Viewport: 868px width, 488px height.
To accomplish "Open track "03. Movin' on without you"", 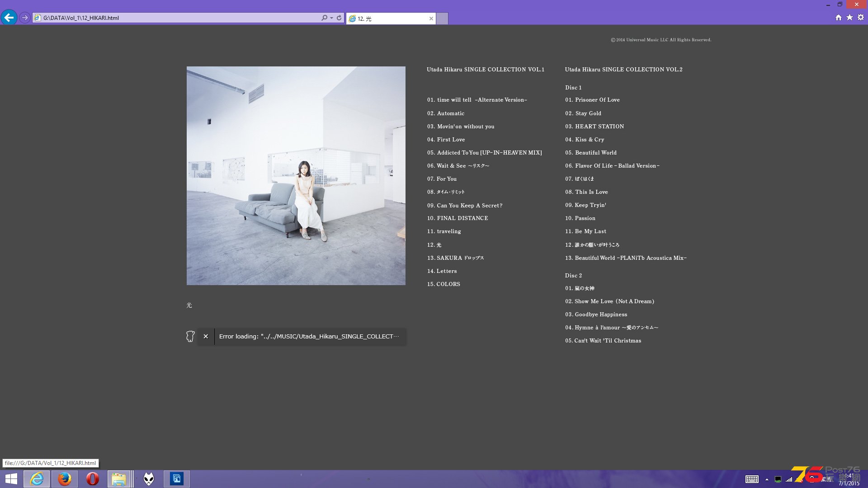I will coord(461,127).
